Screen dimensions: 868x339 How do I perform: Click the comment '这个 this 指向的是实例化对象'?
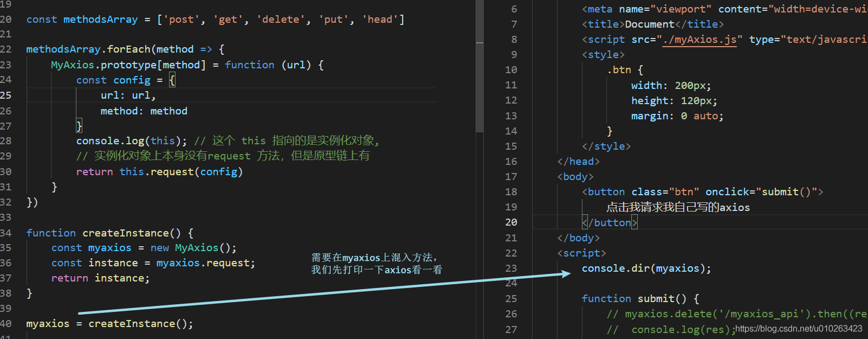[x=287, y=141]
